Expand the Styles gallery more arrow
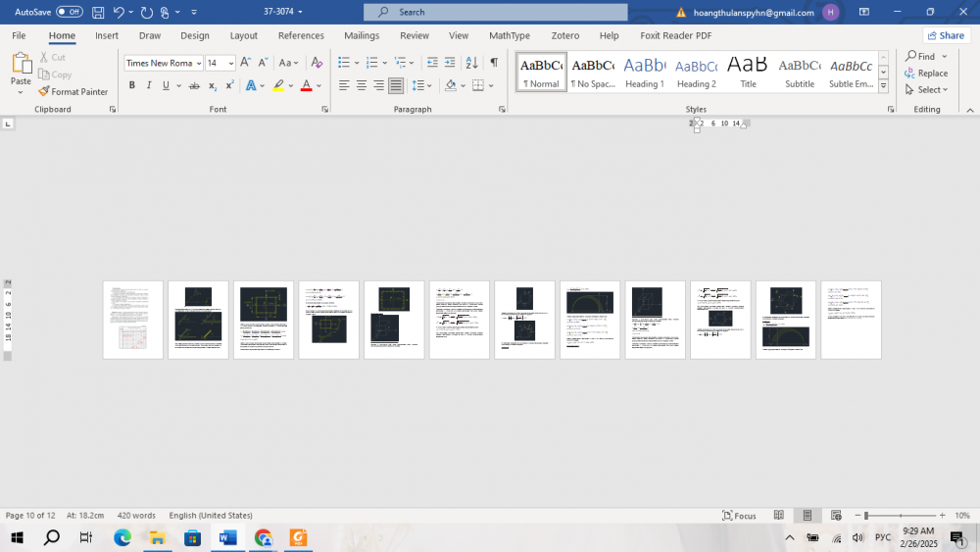 [883, 86]
